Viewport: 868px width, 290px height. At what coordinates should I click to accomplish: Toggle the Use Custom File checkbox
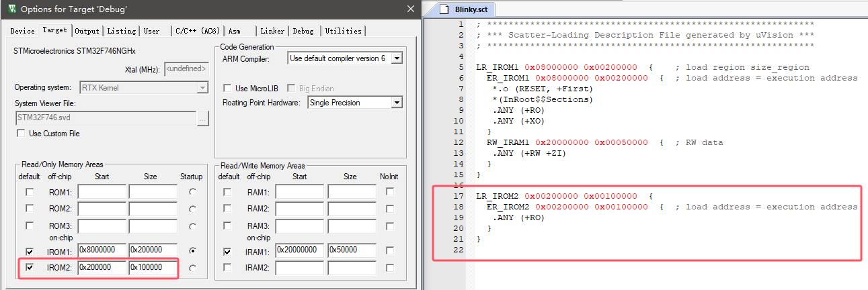tap(20, 134)
